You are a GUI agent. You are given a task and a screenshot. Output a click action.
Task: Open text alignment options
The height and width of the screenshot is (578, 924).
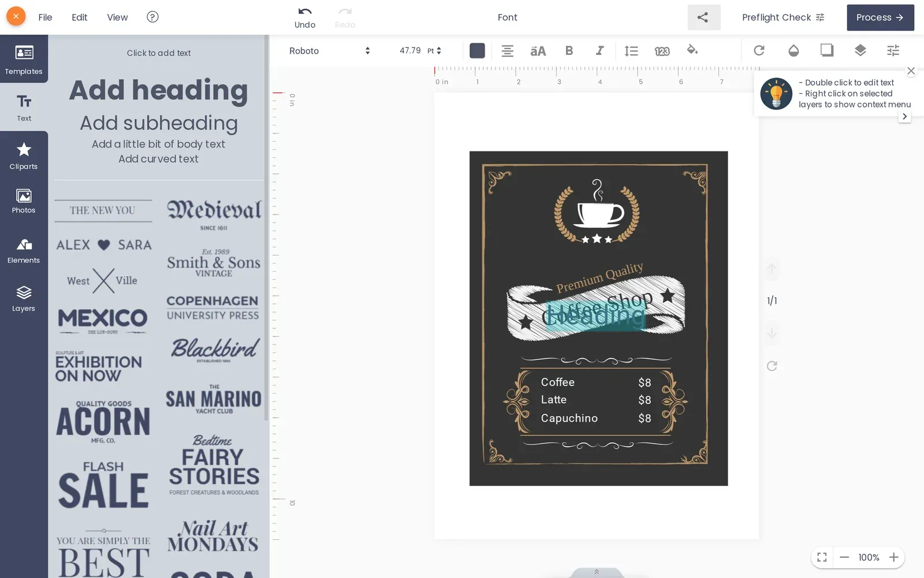[507, 51]
